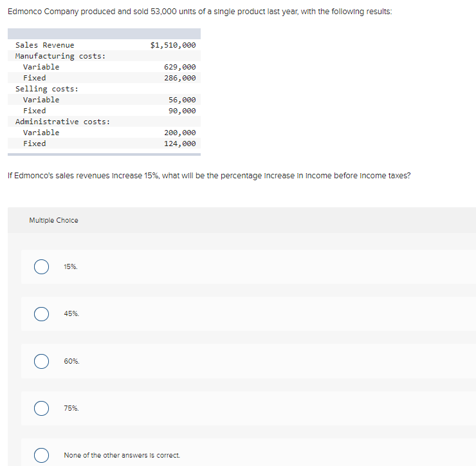The height and width of the screenshot is (466, 476).
Task: Click the question about 15% sales revenue increase
Action: point(209,176)
